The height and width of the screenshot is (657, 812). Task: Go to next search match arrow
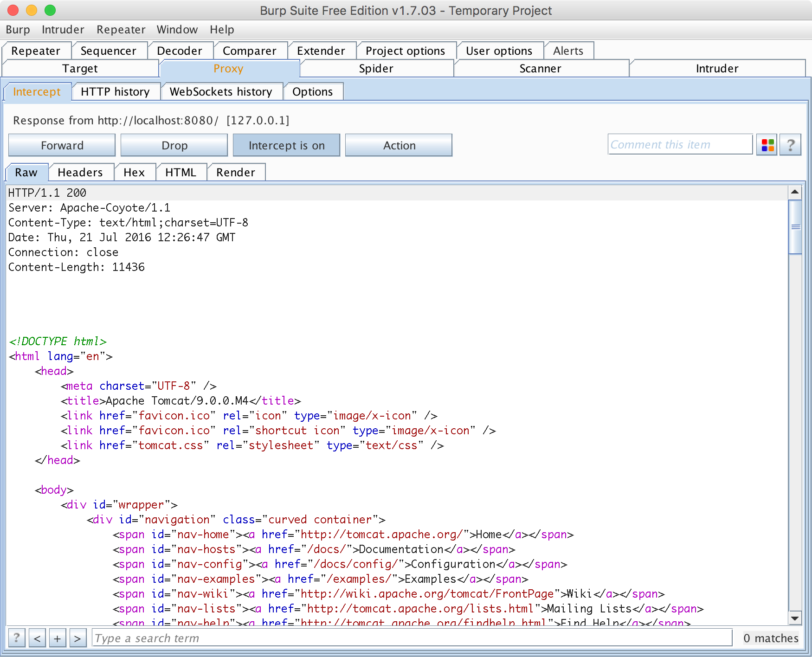click(x=77, y=638)
